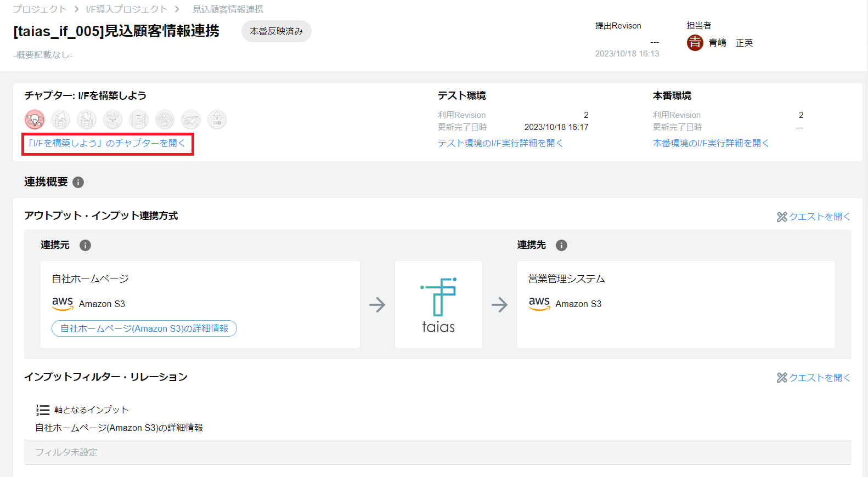The width and height of the screenshot is (868, 477).
Task: Open テスト環境のI/F実行詳細を開く link
Action: coord(500,143)
